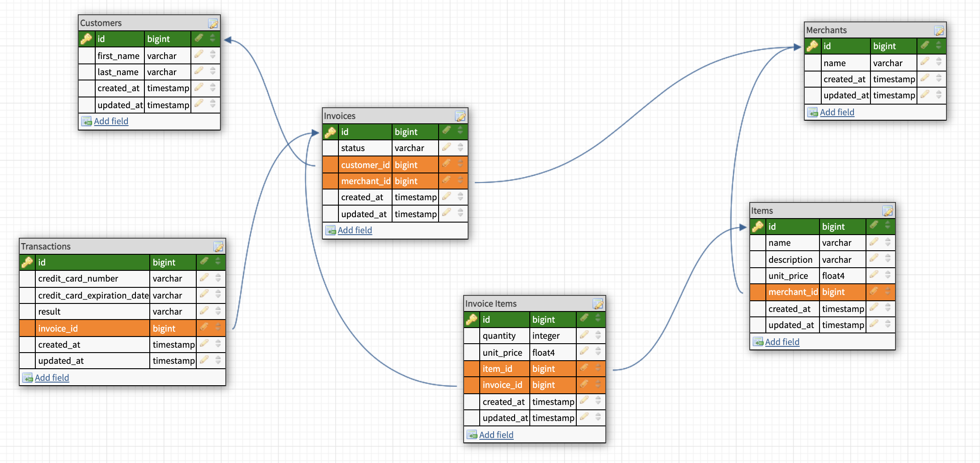
Task: Reorder the name field in Merchants
Action: pyautogui.click(x=939, y=62)
